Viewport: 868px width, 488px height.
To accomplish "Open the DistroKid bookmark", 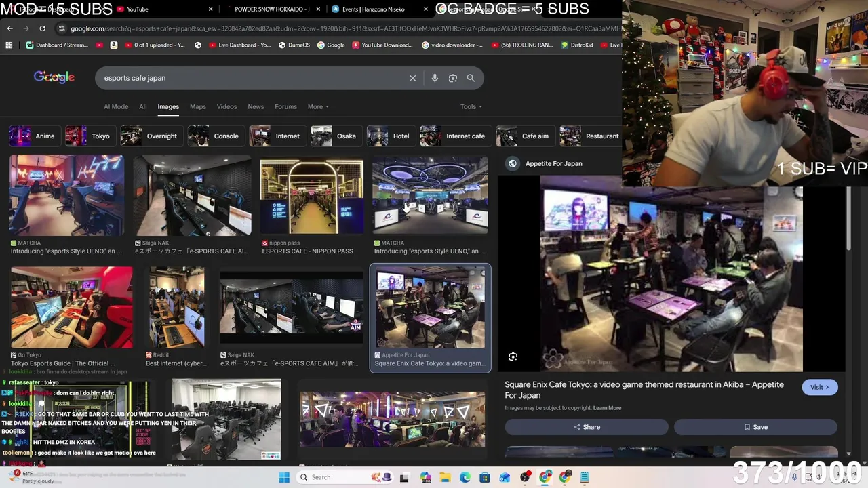I will [577, 45].
